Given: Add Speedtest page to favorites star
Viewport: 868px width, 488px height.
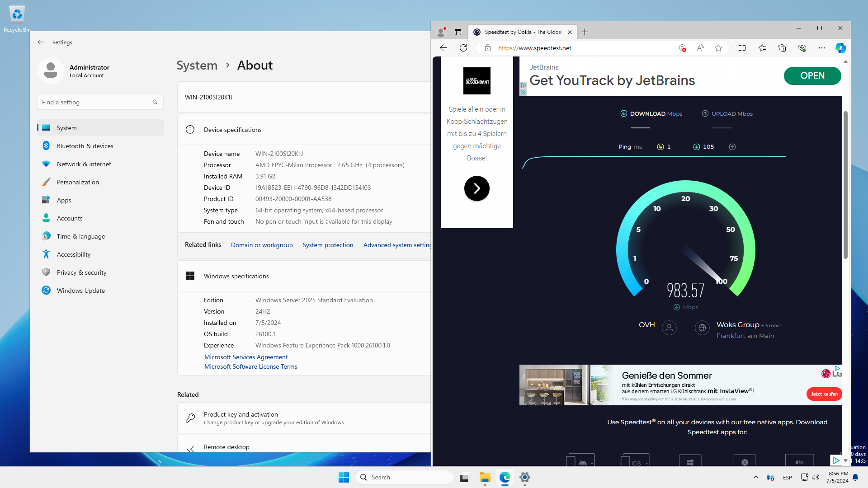Looking at the screenshot, I should coord(718,48).
